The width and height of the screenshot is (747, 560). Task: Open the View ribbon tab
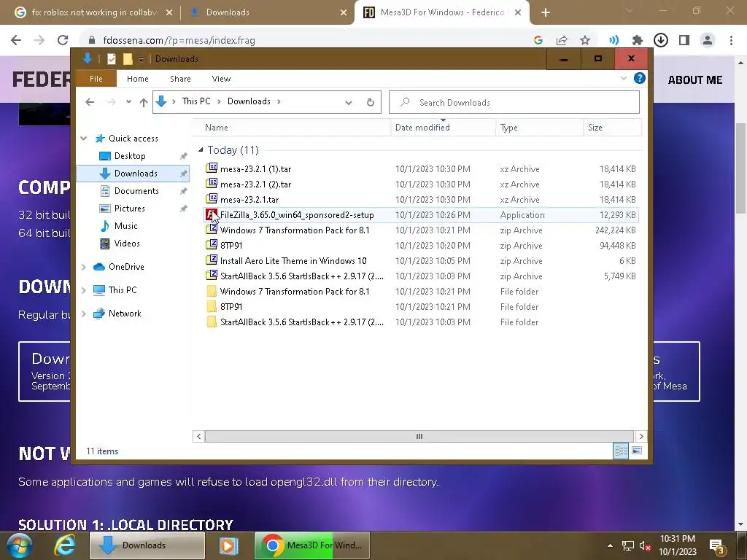(x=221, y=79)
